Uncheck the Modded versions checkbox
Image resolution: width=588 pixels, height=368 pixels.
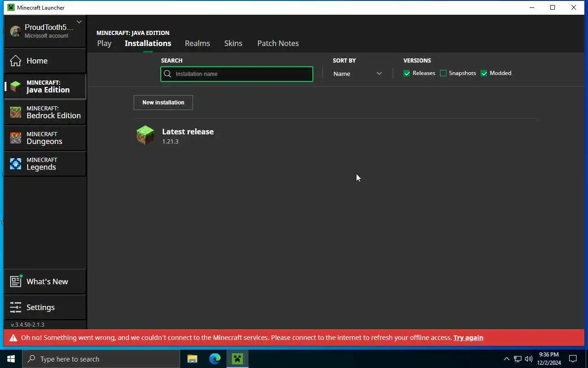tap(484, 73)
